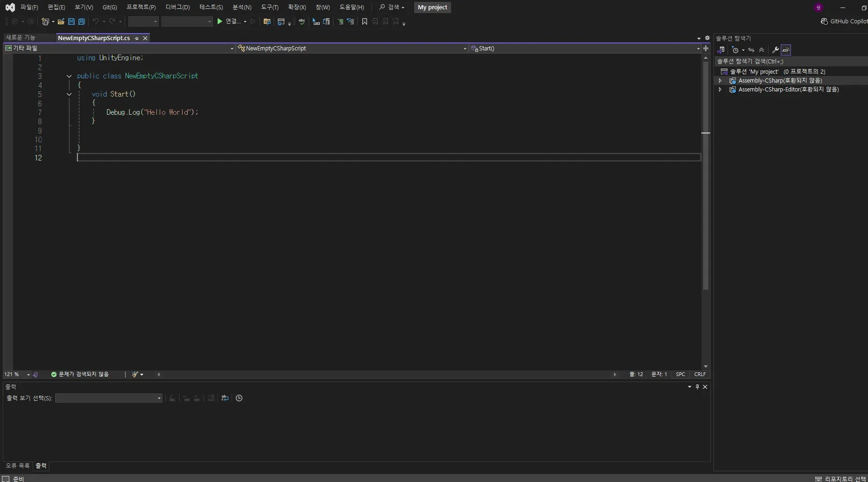
Task: Switch views icon in Solution Explorer toolbar
Action: 721,50
